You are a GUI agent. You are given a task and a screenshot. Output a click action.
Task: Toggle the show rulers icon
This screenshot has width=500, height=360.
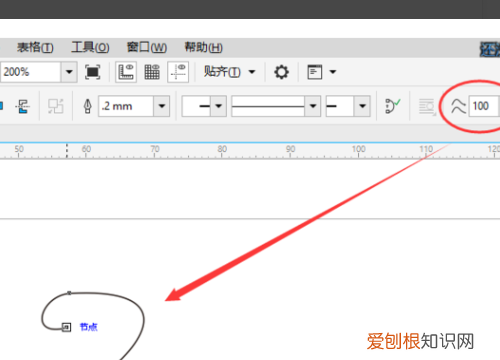pyautogui.click(x=126, y=72)
